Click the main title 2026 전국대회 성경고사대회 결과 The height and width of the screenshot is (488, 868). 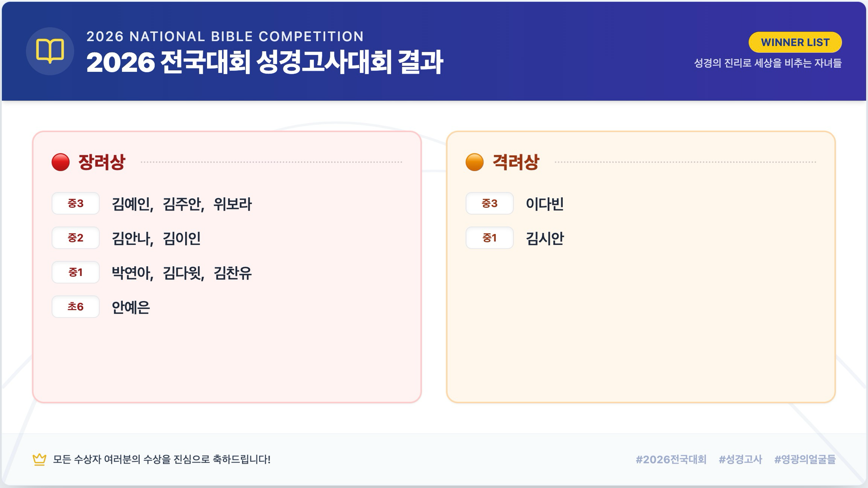click(x=265, y=62)
